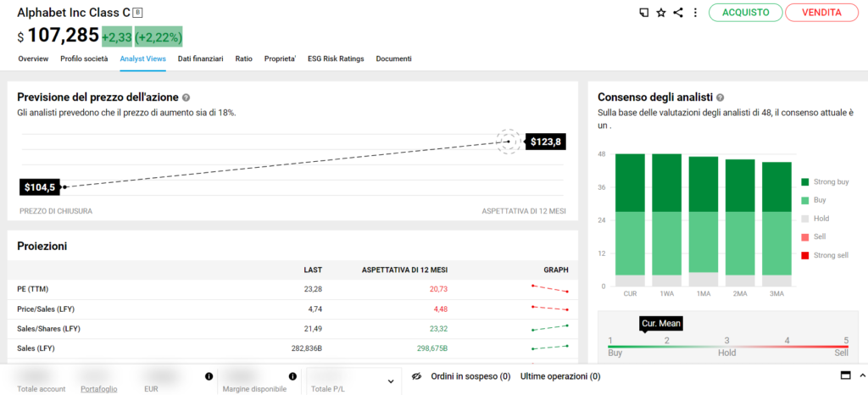Open the three-dot more options menu
Image resolution: width=868 pixels, height=395 pixels.
point(695,13)
